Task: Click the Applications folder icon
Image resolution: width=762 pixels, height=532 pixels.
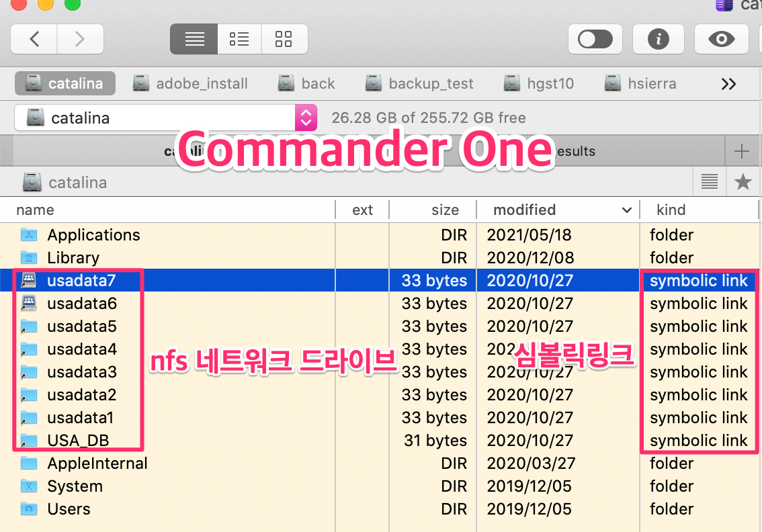Action: pyautogui.click(x=29, y=234)
